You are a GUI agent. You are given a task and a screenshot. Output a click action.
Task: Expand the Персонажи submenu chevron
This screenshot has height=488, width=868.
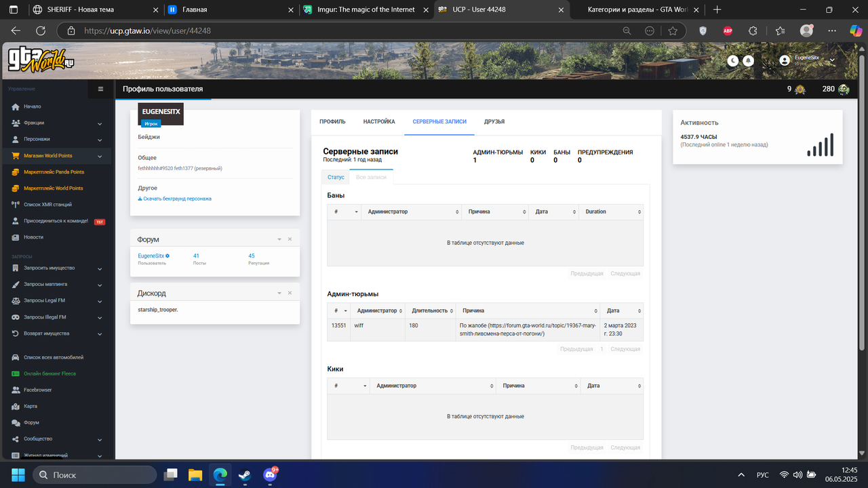100,140
